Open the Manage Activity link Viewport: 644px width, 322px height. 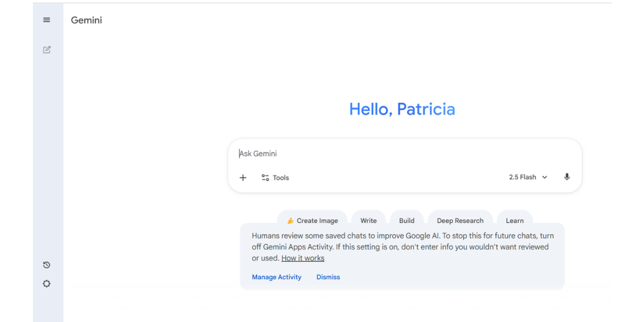(x=276, y=277)
